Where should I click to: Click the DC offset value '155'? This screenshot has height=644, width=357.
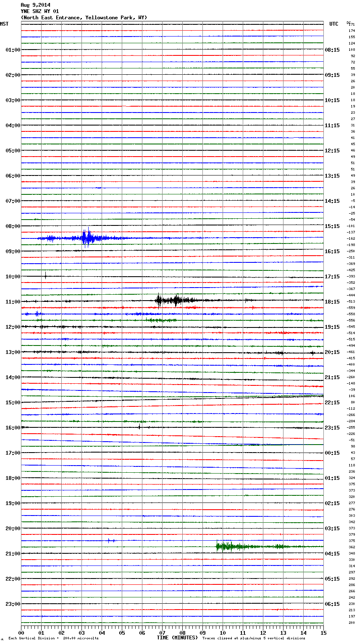click(x=352, y=37)
